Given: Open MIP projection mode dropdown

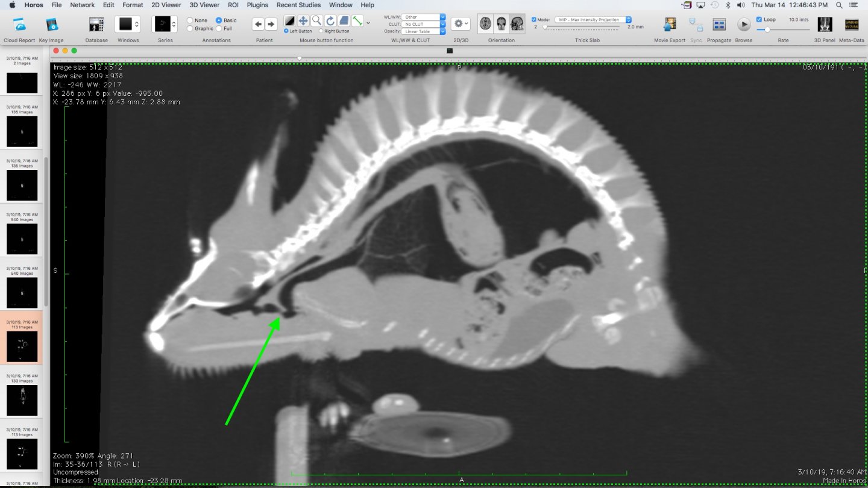Looking at the screenshot, I should click(x=593, y=20).
